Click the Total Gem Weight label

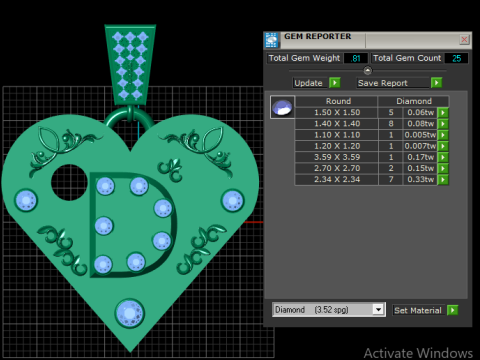[x=304, y=58]
